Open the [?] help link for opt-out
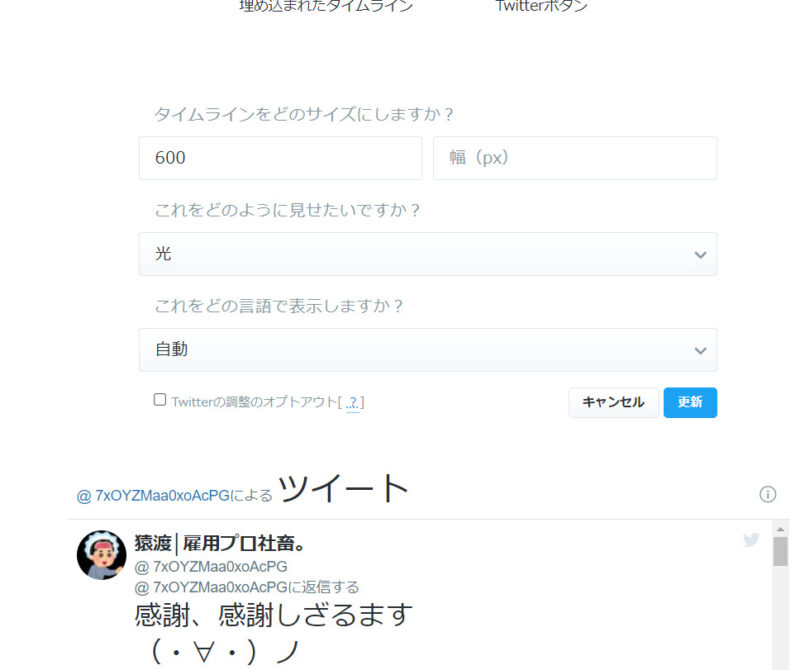Viewport: 800px width, 670px height. coord(353,402)
